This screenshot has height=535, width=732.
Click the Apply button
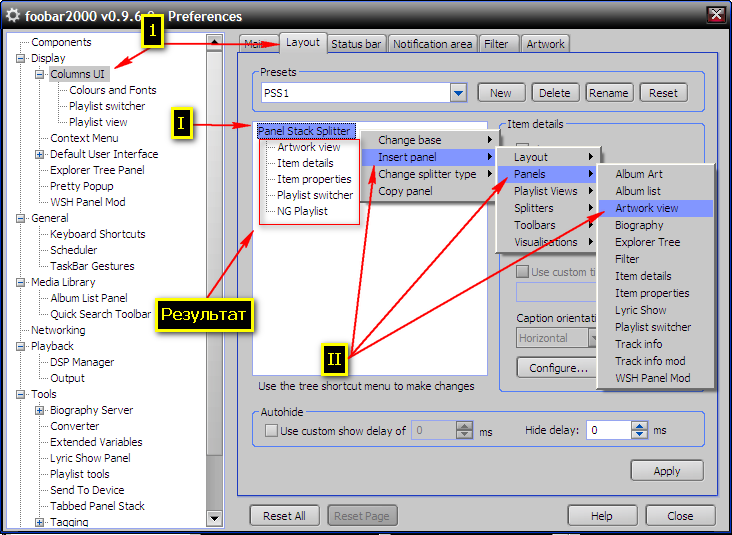(667, 471)
